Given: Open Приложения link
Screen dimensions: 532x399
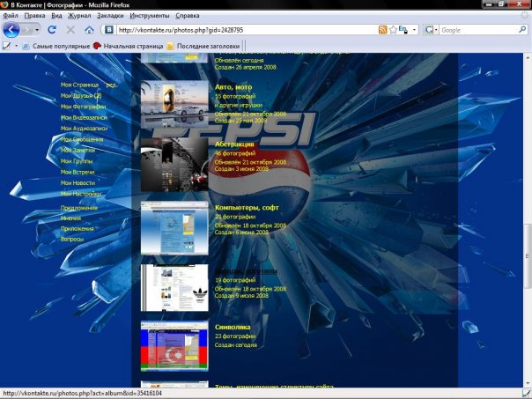Looking at the screenshot, I should click(77, 229).
